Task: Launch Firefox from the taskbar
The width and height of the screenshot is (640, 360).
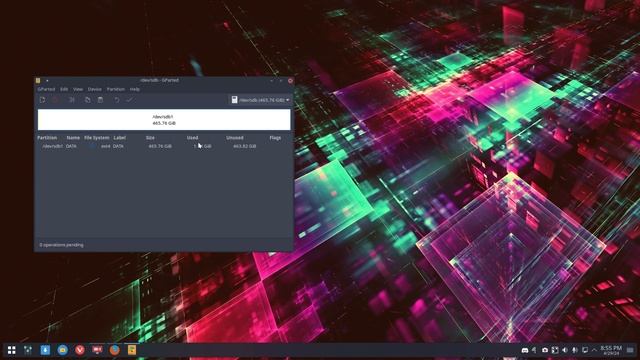Action: (114, 350)
